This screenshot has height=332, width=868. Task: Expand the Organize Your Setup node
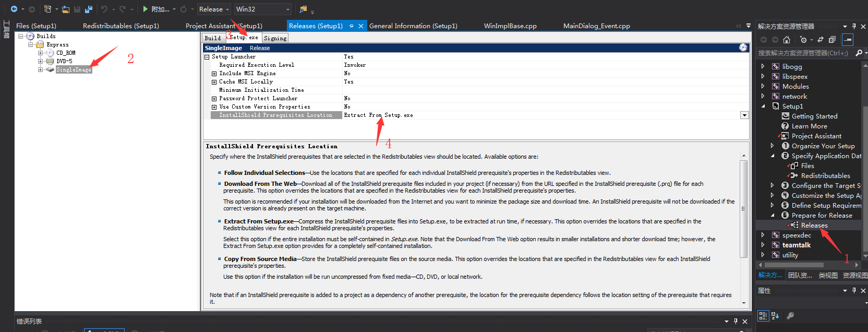(x=772, y=146)
